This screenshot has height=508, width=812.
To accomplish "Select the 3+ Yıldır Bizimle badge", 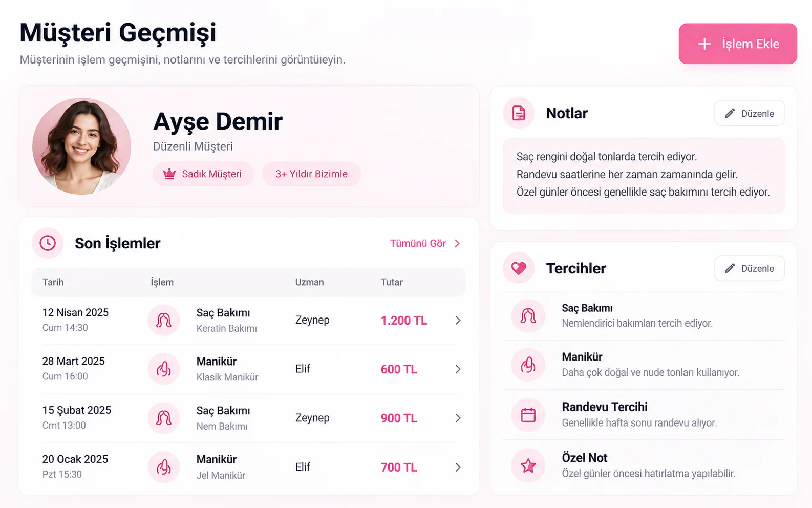I will coord(311,174).
